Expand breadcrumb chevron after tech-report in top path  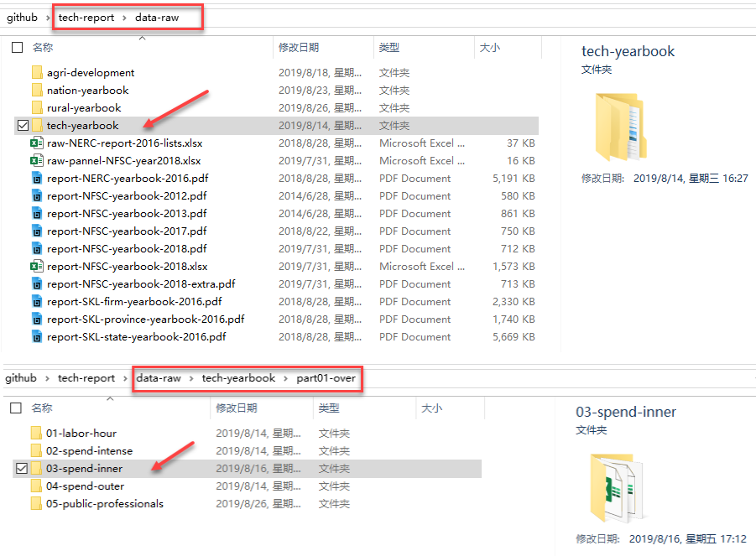tap(125, 18)
